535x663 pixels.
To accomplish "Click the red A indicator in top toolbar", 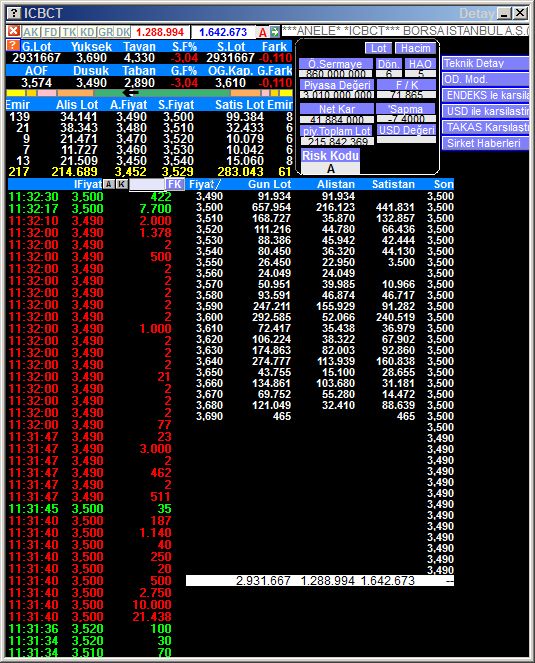I will pyautogui.click(x=263, y=32).
